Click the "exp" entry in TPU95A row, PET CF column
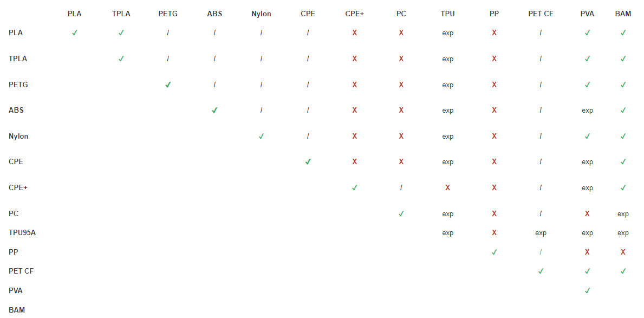The image size is (644, 318). [541, 233]
